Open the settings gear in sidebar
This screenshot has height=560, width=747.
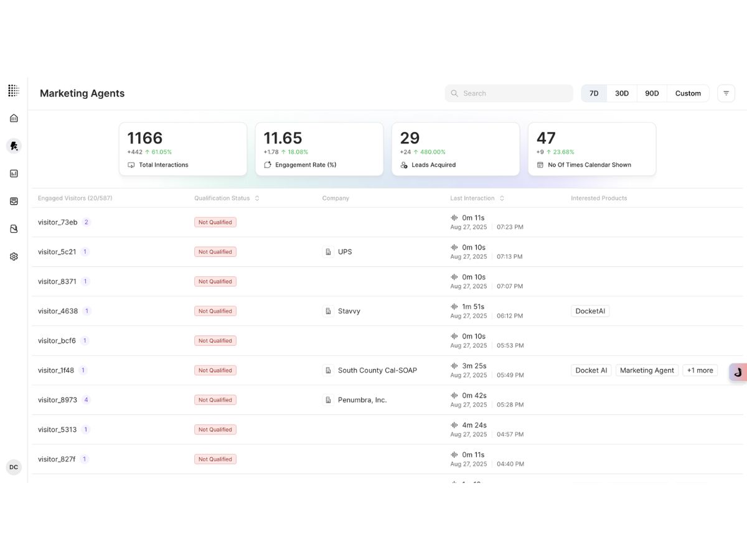click(14, 256)
